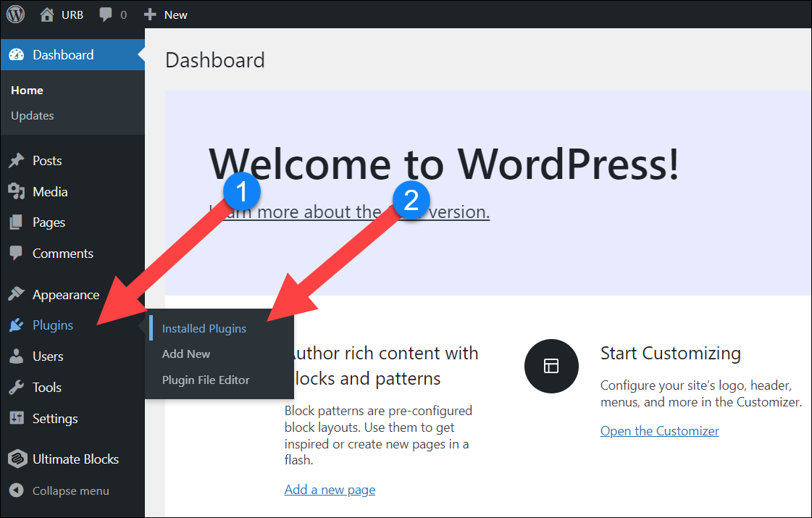Open the New content menu label
Viewport: 812px width, 518px height.
(x=175, y=15)
